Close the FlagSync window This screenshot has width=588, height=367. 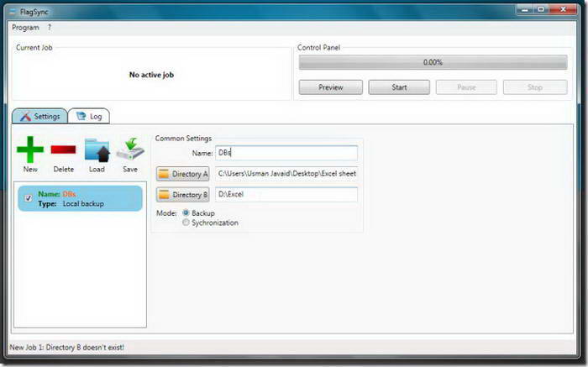563,9
